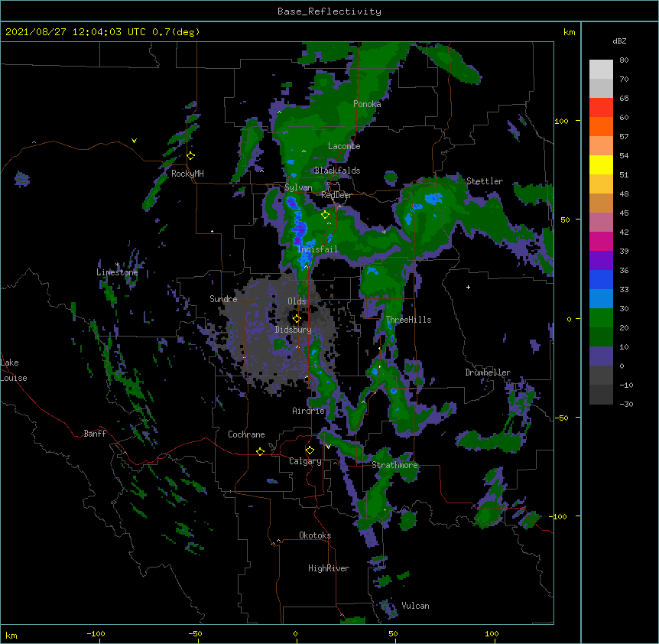The image size is (659, 644).
Task: Select the yellow V marker northeast of Calgary
Action: 328,447
